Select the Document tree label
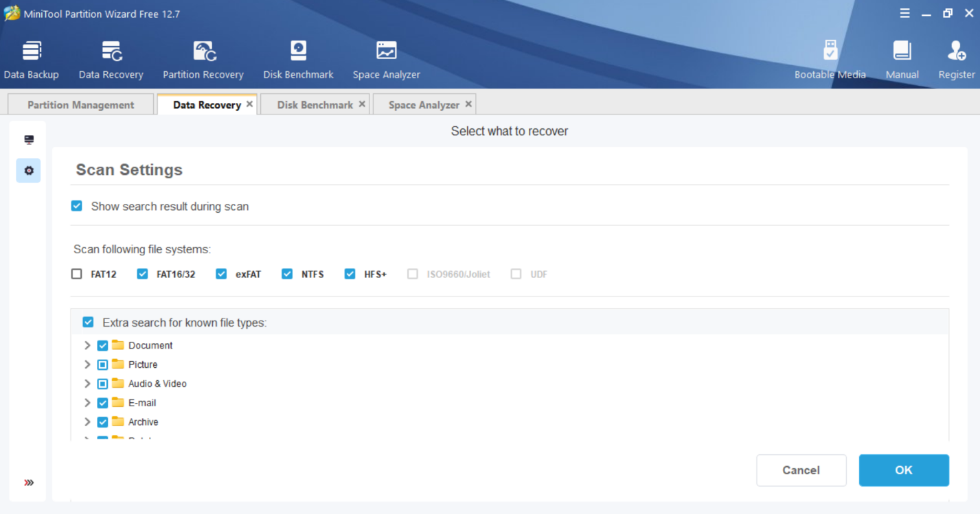 pyautogui.click(x=150, y=345)
